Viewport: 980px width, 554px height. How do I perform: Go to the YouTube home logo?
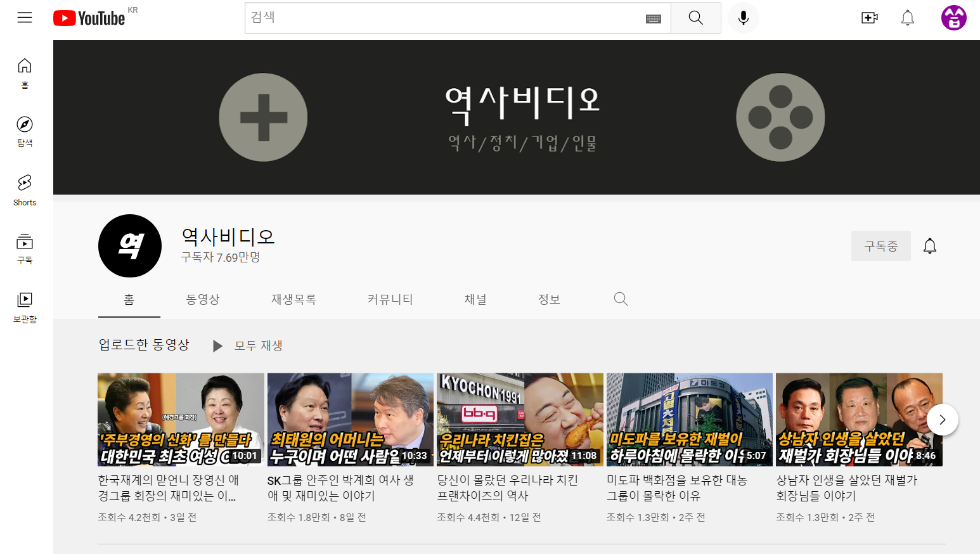[89, 18]
